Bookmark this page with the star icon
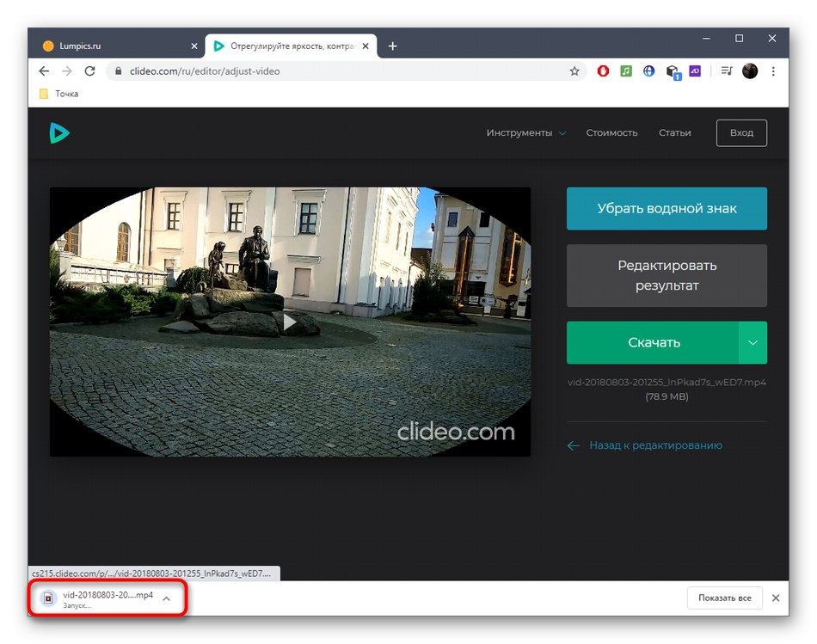Image resolution: width=817 pixels, height=644 pixels. 574,71
